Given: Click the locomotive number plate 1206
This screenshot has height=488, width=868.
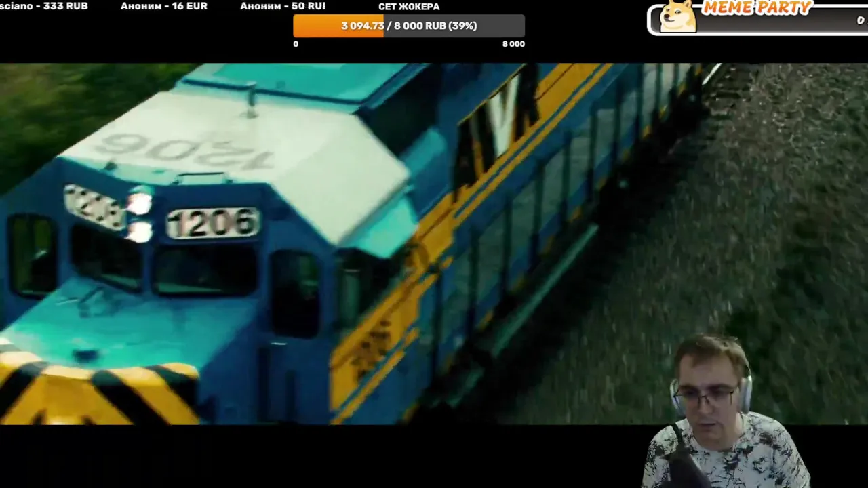Looking at the screenshot, I should pyautogui.click(x=213, y=223).
